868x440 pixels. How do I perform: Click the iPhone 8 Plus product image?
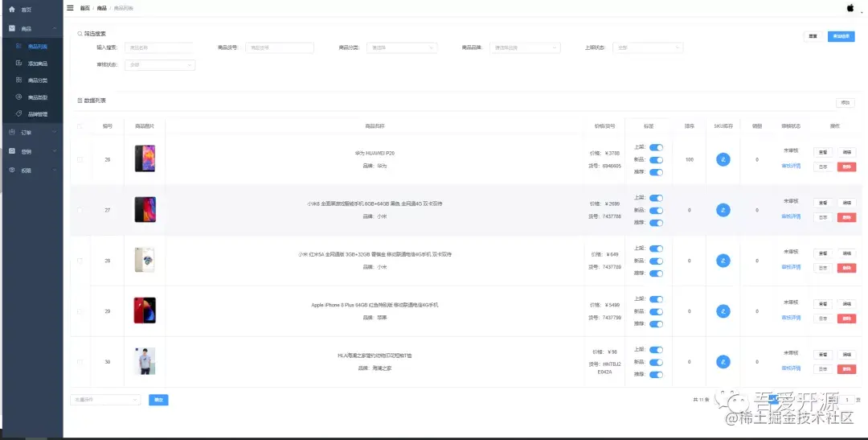pyautogui.click(x=145, y=310)
